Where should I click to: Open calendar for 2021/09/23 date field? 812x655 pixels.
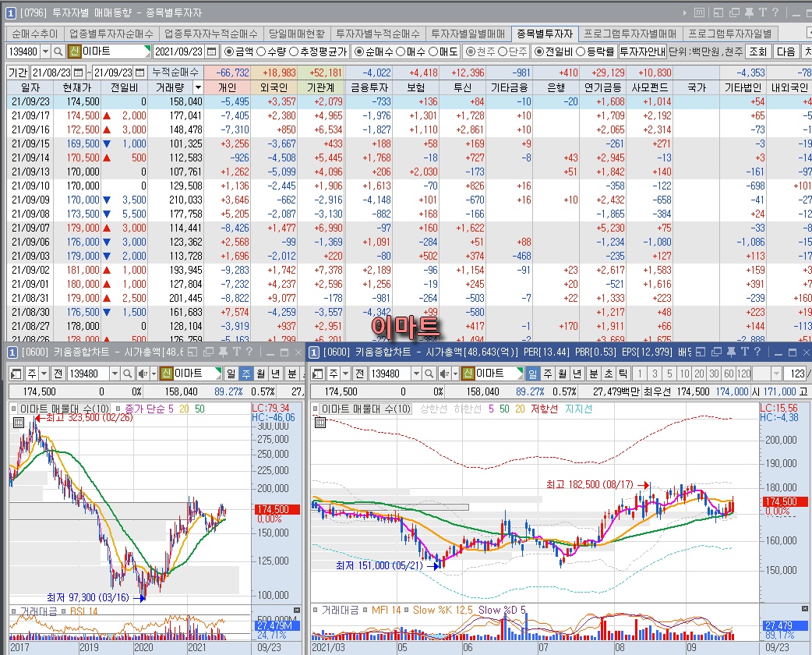click(211, 51)
